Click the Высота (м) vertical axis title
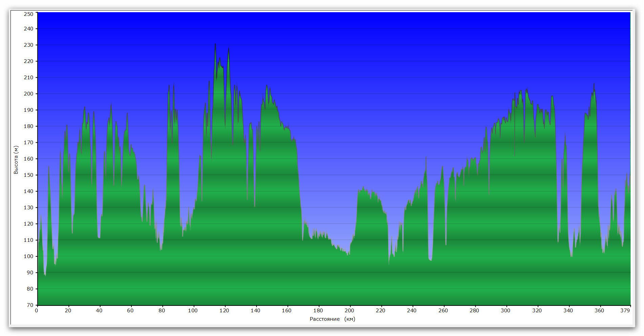Viewport: 644px width, 336px height. click(16, 160)
